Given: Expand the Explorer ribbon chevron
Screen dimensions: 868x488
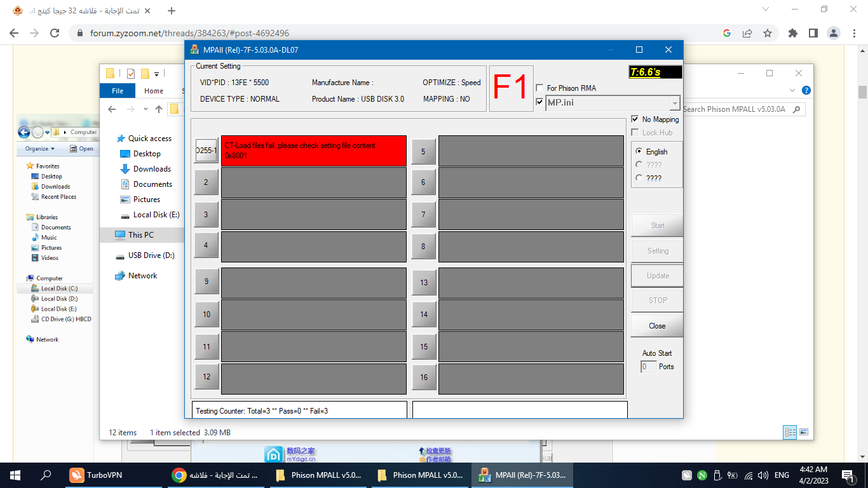Looking at the screenshot, I should pos(792,91).
